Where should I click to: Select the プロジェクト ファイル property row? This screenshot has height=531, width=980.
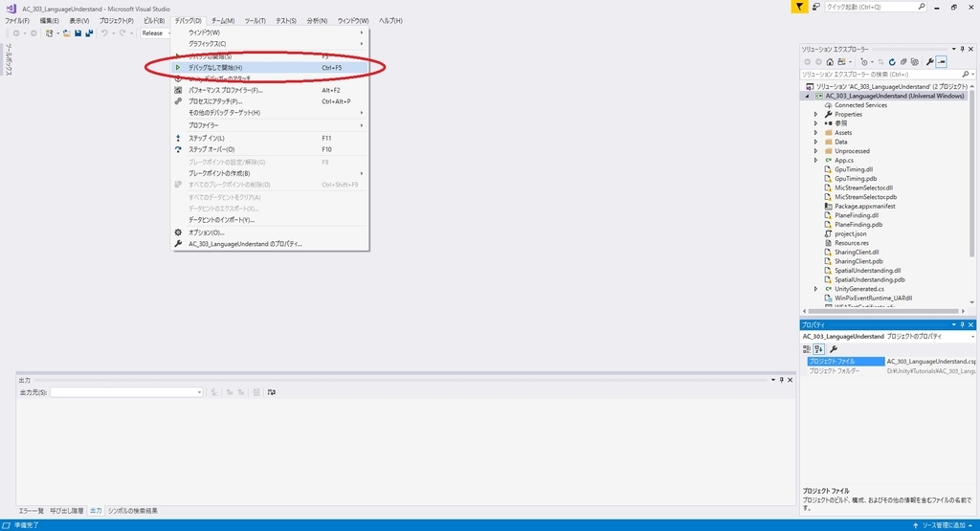click(891, 361)
